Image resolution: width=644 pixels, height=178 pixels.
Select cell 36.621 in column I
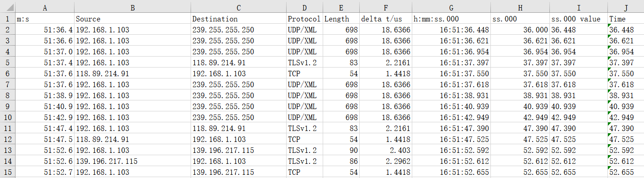[579, 41]
